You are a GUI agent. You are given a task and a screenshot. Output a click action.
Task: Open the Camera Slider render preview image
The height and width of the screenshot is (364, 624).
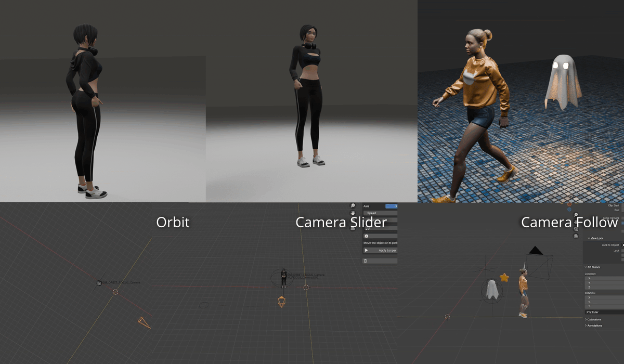[x=311, y=101]
